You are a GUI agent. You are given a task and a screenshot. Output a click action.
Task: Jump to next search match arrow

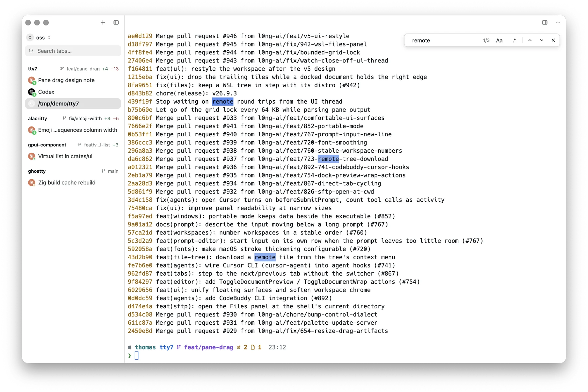pyautogui.click(x=542, y=40)
